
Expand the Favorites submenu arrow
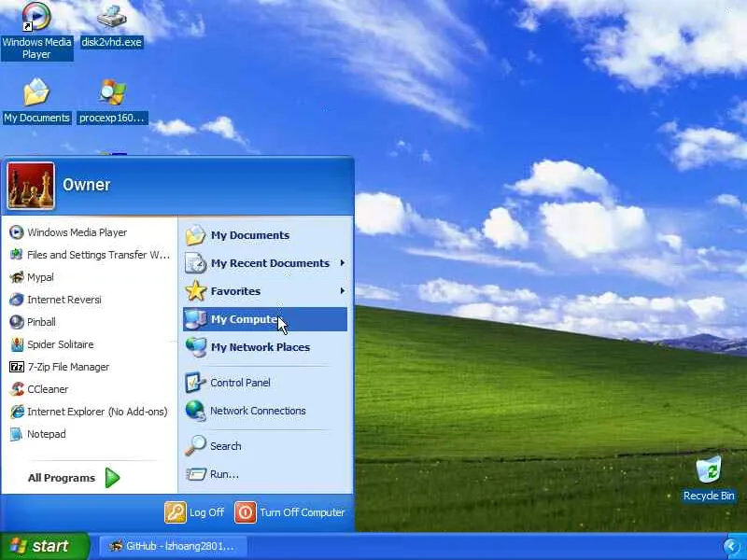coord(342,291)
